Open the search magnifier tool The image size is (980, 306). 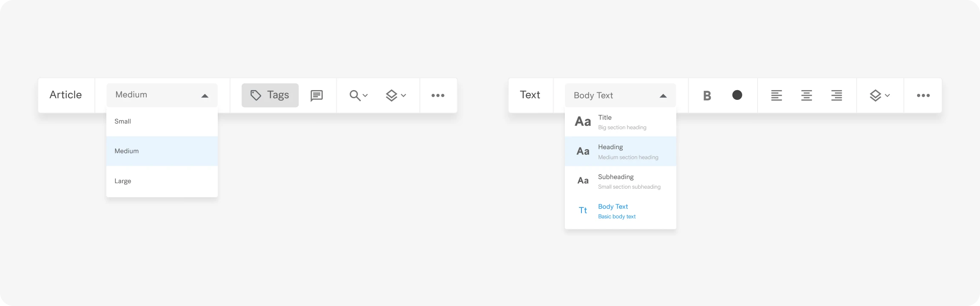(x=358, y=96)
